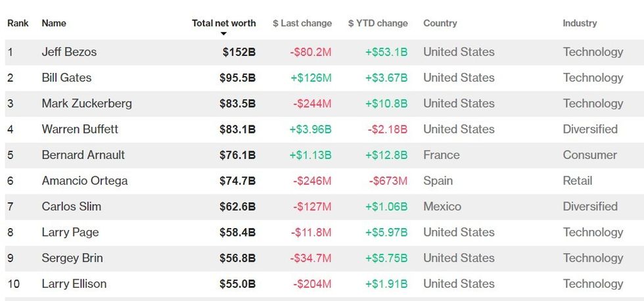Open Amancio Ortega profile link

click(x=85, y=181)
